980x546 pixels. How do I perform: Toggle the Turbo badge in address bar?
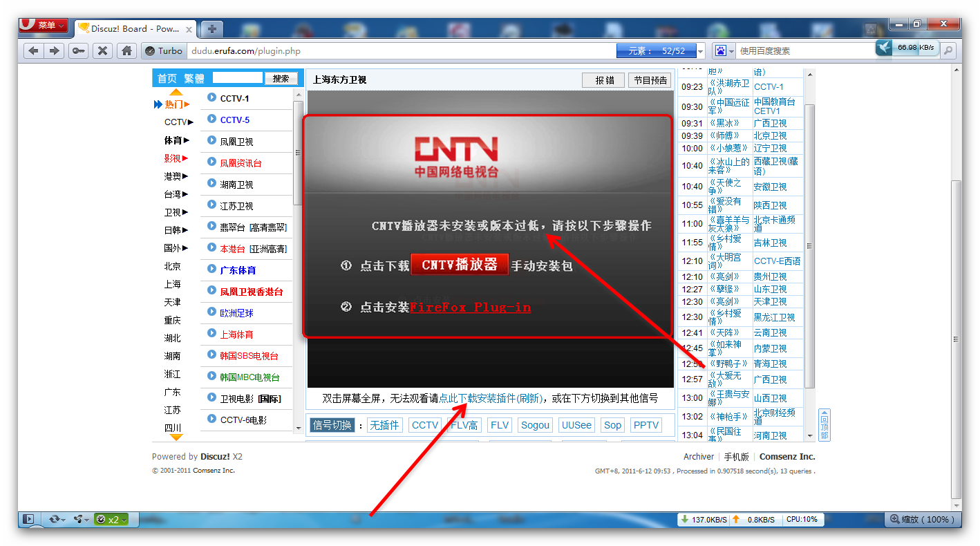(x=163, y=50)
